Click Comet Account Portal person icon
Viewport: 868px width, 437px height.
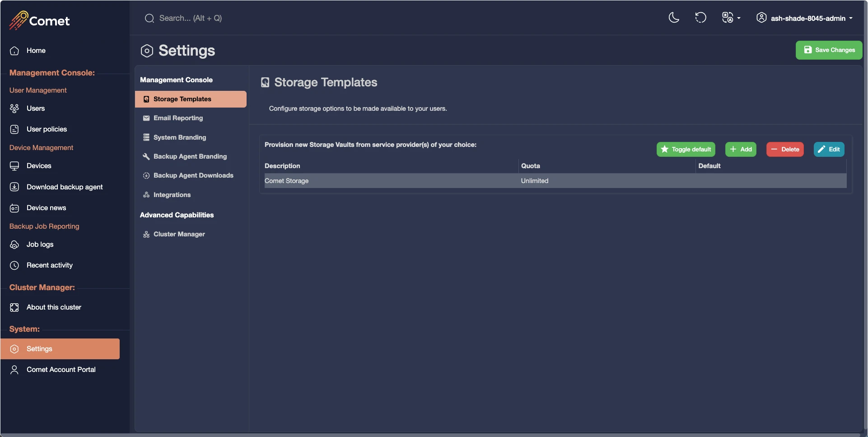click(14, 370)
